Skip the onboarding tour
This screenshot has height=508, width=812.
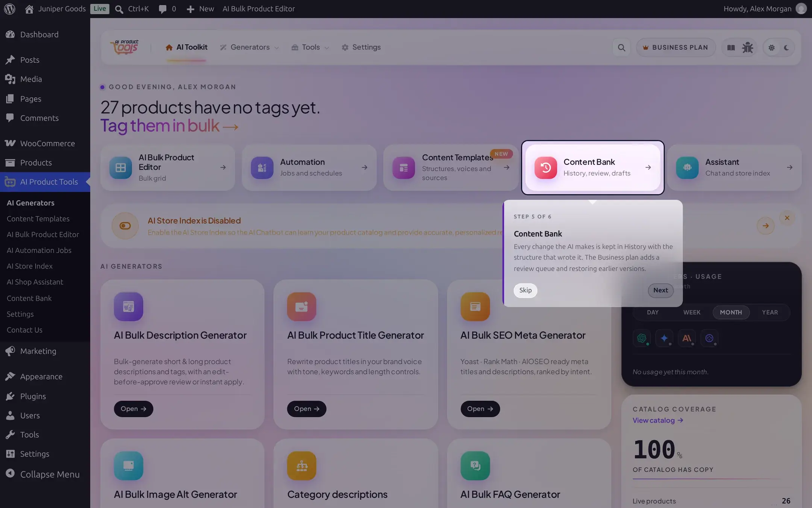[x=525, y=290]
